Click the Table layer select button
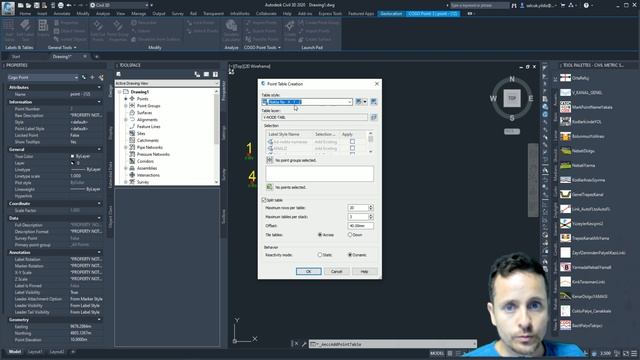 point(373,117)
